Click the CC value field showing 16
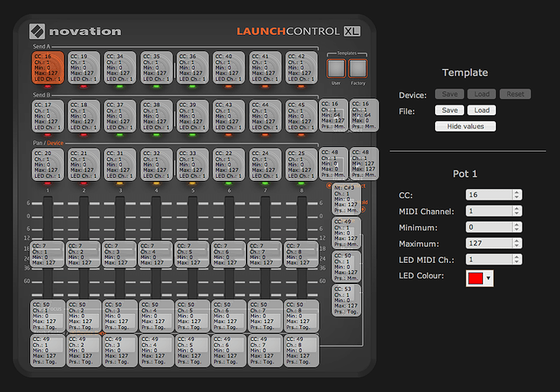Image resolution: width=560 pixels, height=392 pixels. 489,195
